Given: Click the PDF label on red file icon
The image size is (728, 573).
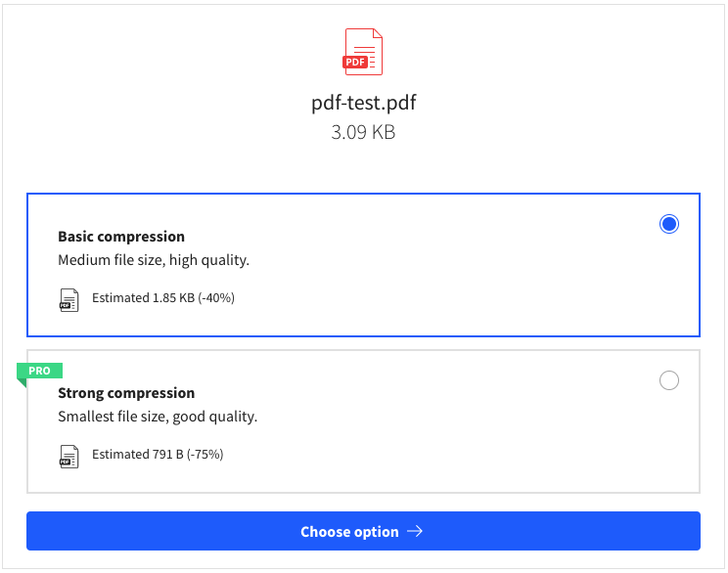Looking at the screenshot, I should pos(355,62).
